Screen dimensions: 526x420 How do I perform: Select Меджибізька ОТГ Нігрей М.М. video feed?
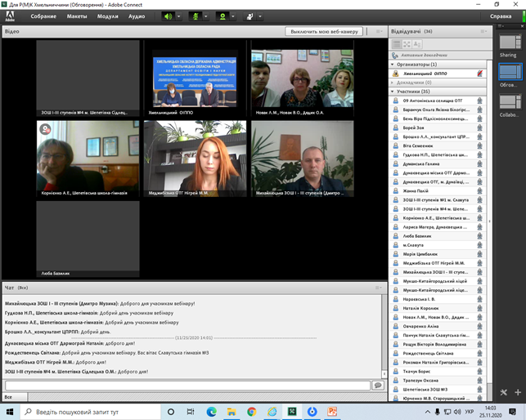[195, 159]
